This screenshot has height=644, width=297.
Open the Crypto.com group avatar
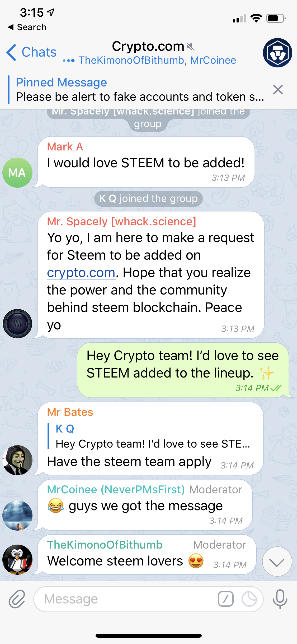[277, 53]
